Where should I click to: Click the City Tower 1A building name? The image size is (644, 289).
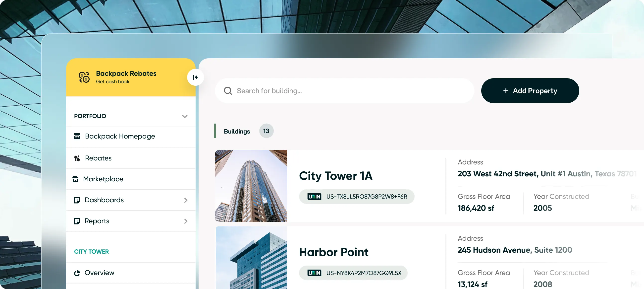tap(335, 176)
